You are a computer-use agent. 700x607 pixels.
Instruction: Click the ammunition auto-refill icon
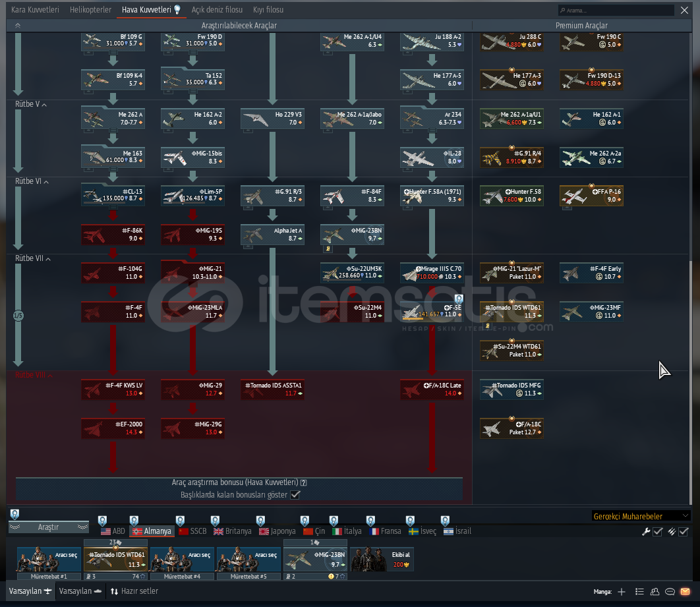tap(672, 532)
